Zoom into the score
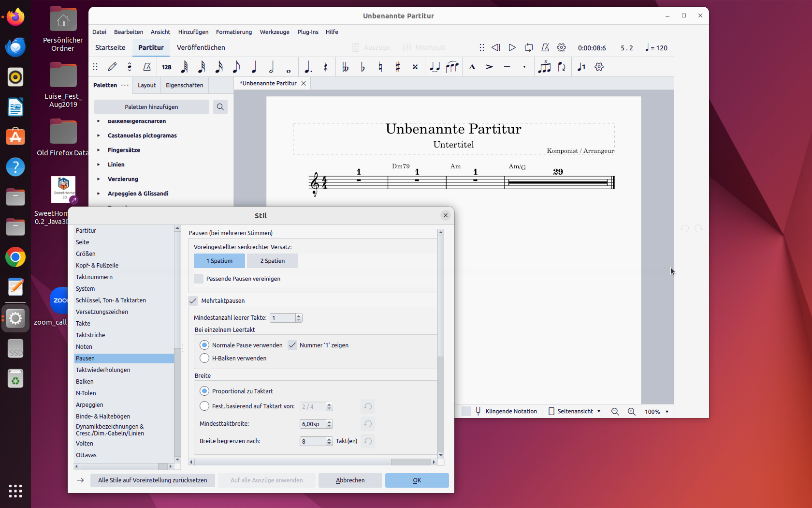The width and height of the screenshot is (812, 508). 631,411
